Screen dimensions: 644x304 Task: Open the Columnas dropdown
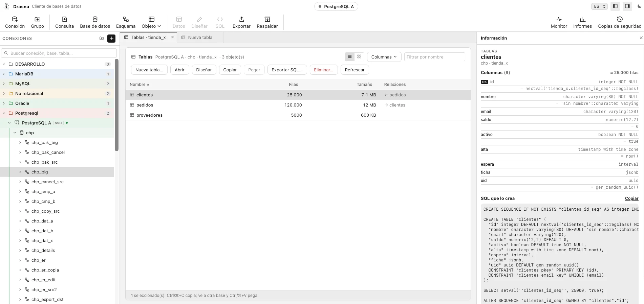[384, 57]
